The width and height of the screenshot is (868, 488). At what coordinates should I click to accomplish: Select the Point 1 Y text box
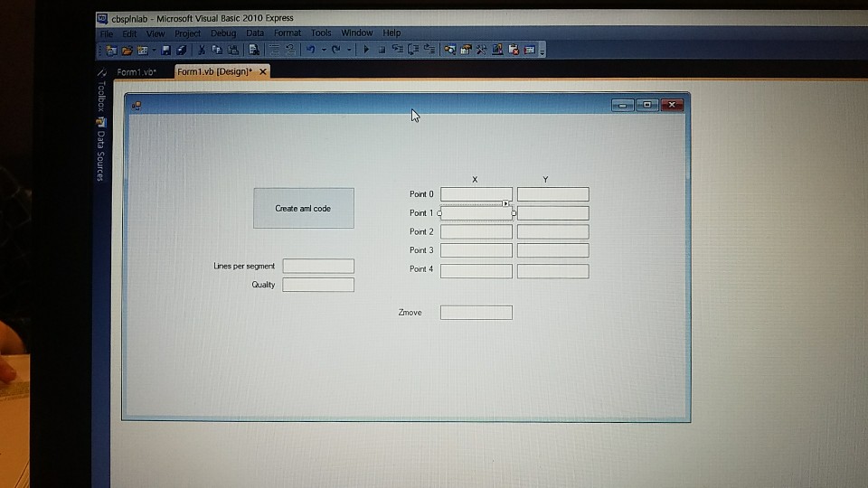point(553,213)
